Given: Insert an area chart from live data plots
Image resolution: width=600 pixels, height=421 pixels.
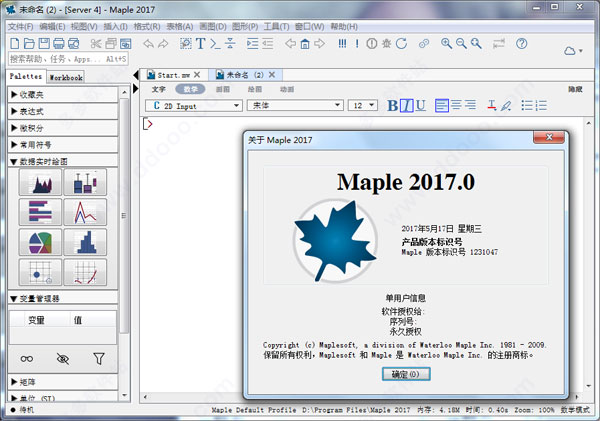Looking at the screenshot, I should tap(40, 182).
